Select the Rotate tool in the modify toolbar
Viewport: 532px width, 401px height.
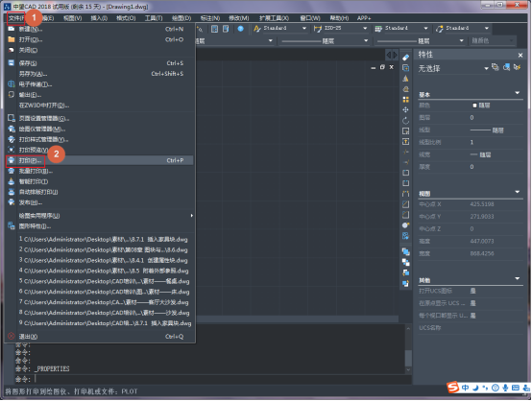tap(405, 121)
